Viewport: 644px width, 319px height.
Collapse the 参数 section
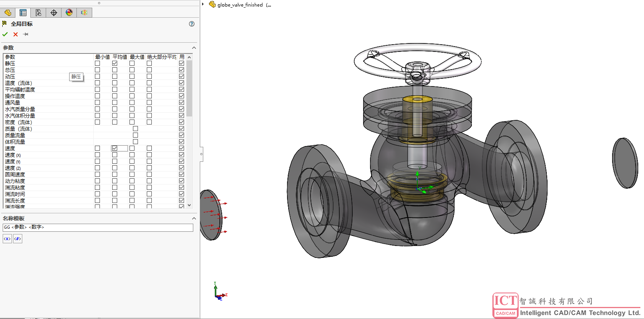pos(194,48)
